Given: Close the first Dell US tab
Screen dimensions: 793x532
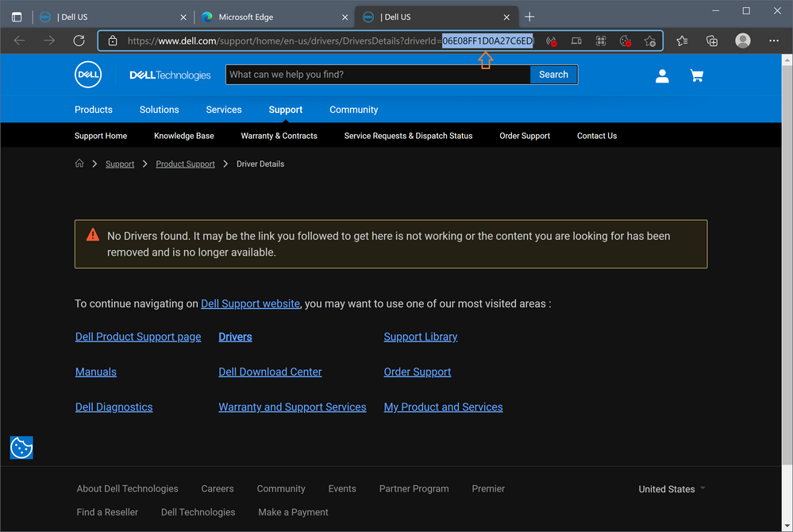Looking at the screenshot, I should (x=183, y=17).
